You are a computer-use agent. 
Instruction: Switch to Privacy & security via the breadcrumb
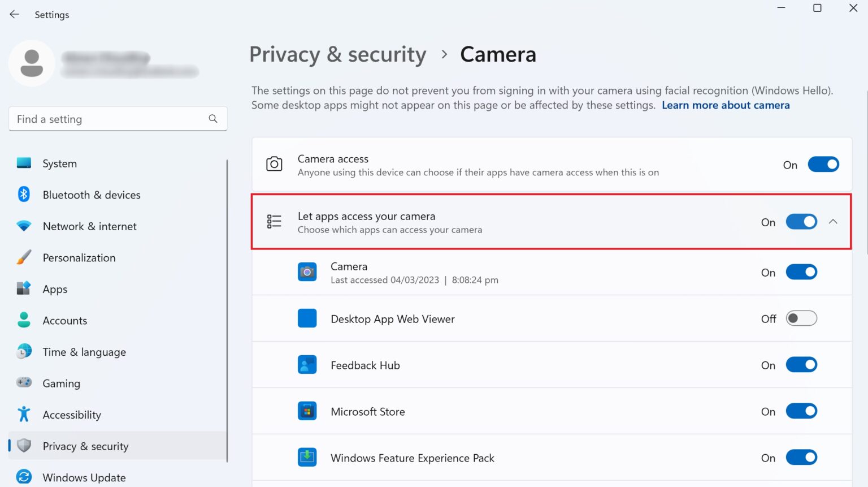(x=337, y=54)
